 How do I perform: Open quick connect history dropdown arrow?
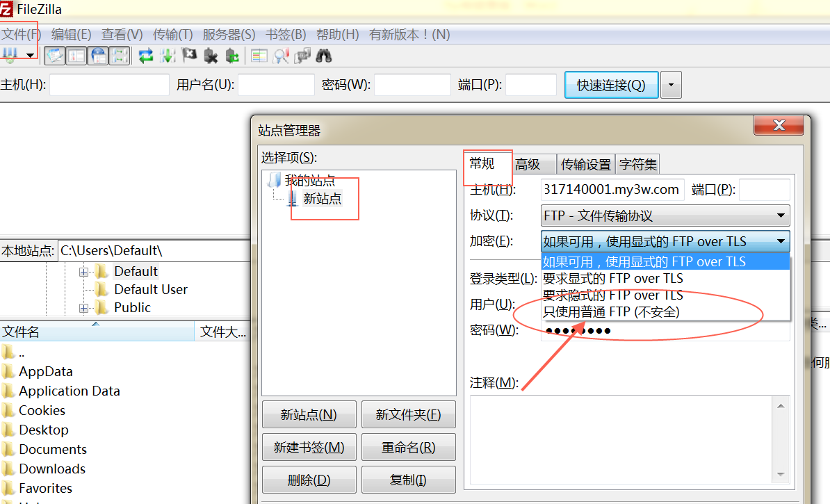671,85
